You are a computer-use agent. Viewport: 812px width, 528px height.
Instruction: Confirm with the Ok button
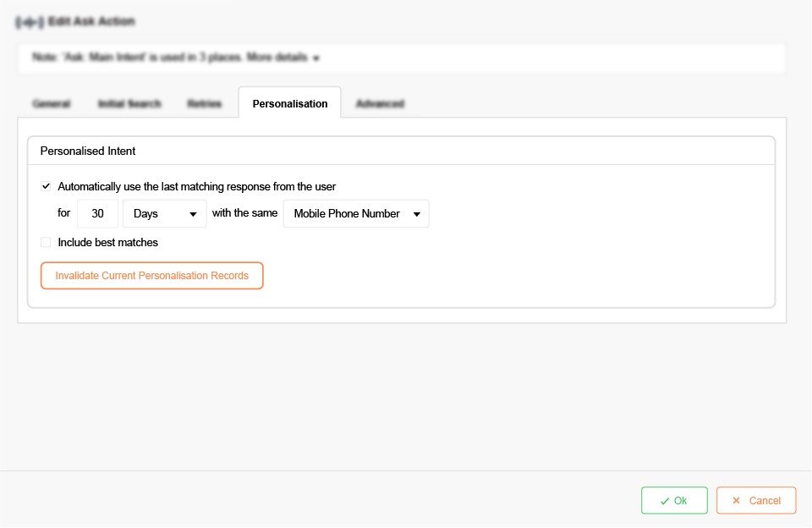674,501
